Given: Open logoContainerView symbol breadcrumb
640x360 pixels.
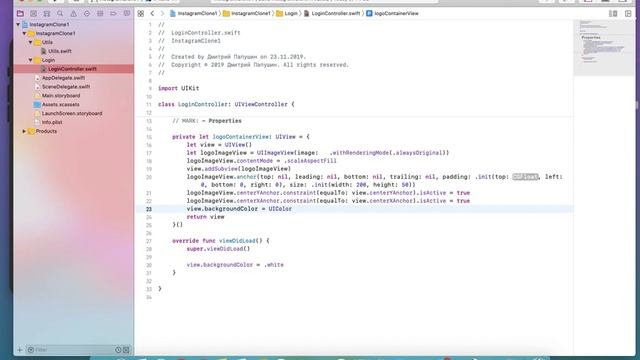Looking at the screenshot, I should 392,13.
